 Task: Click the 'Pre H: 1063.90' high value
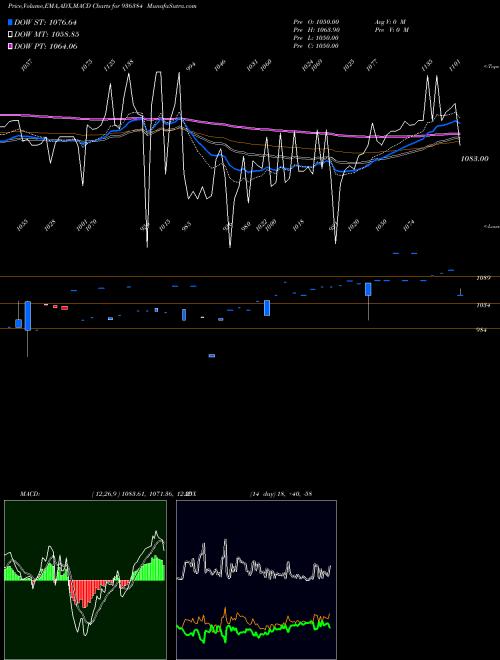pos(316,30)
